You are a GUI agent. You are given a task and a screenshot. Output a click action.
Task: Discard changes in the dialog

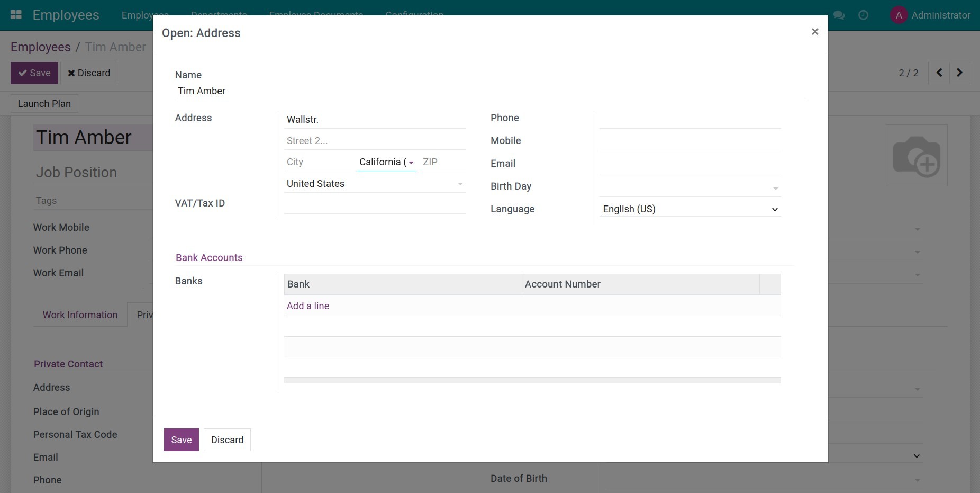[x=227, y=440]
